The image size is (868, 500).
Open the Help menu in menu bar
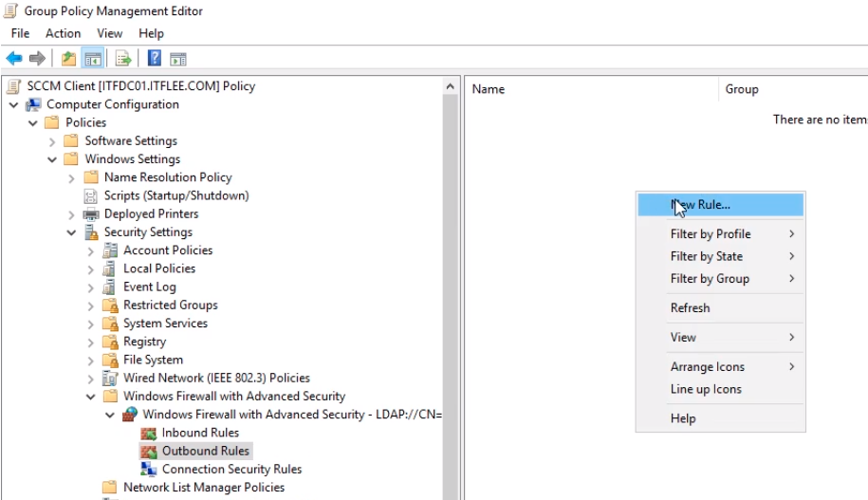[x=151, y=34]
